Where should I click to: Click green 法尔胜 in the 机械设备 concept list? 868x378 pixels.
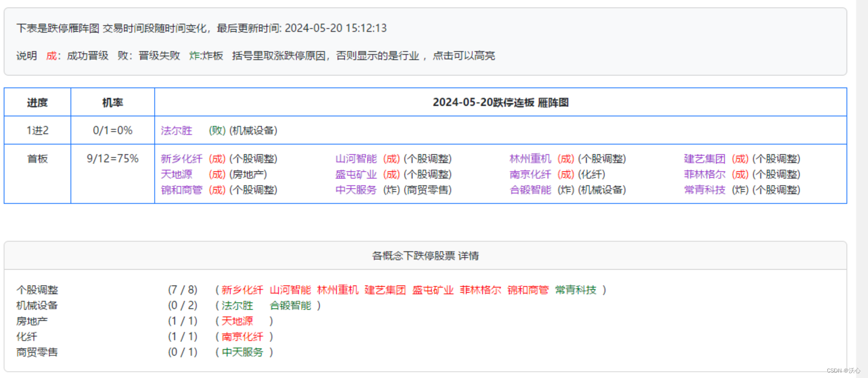(x=237, y=306)
